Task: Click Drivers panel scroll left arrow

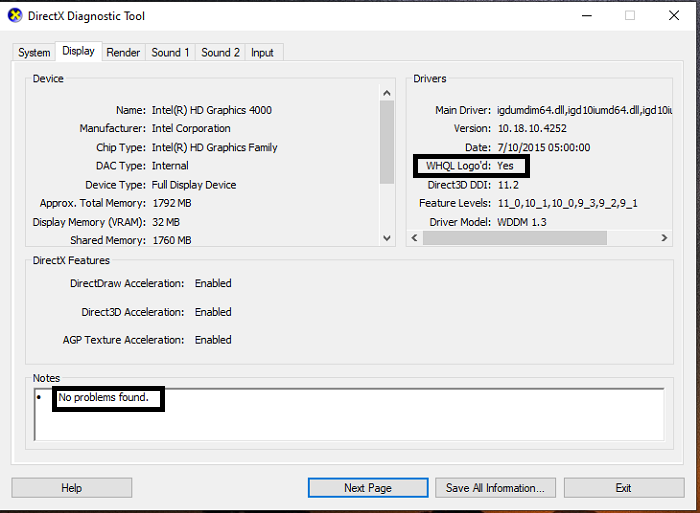Action: (414, 238)
